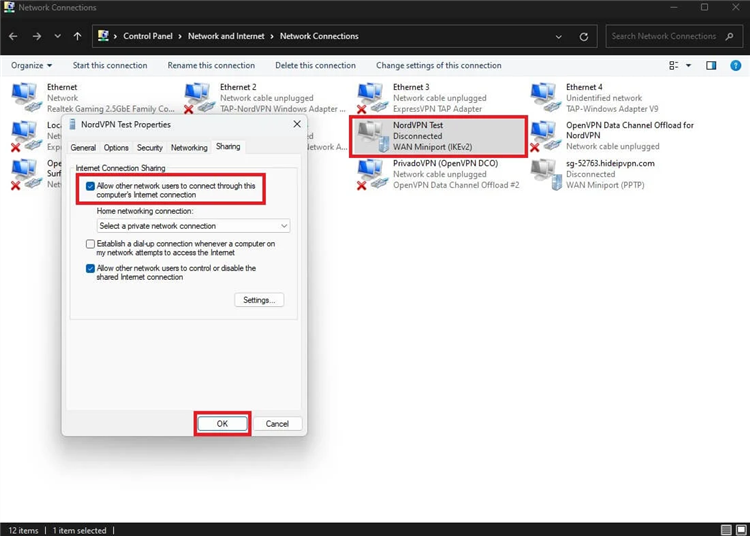The width and height of the screenshot is (750, 536).
Task: Go forward with the forward arrow
Action: click(x=36, y=36)
